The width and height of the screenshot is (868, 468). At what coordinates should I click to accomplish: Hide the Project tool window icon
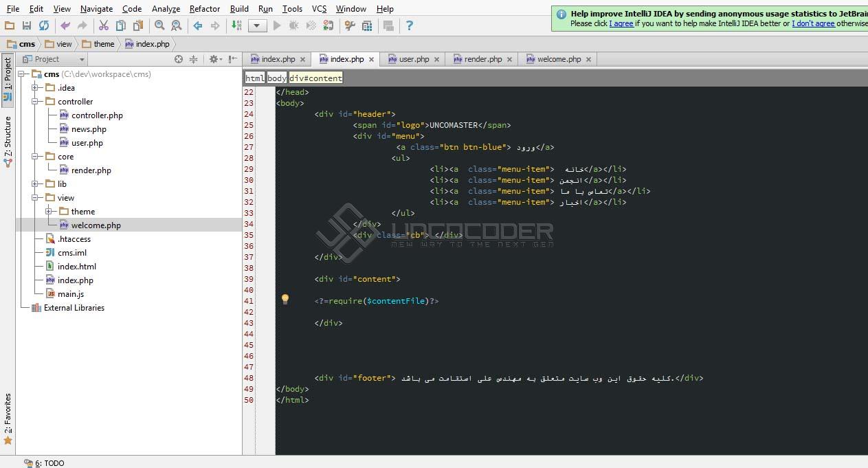click(233, 59)
